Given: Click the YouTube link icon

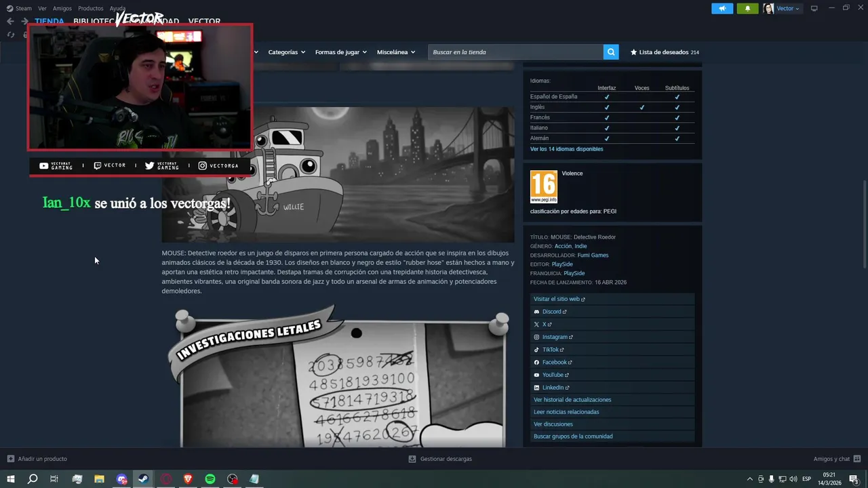Looking at the screenshot, I should coord(536,375).
